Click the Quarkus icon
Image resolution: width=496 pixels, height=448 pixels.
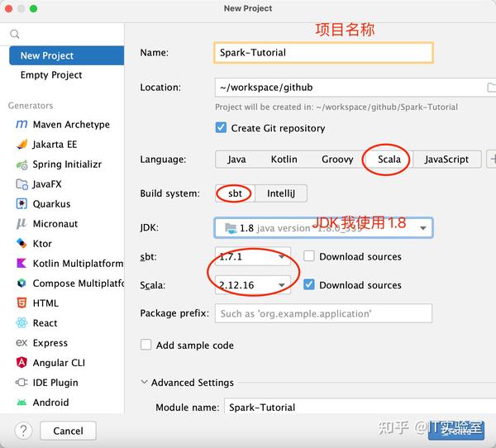[21, 204]
